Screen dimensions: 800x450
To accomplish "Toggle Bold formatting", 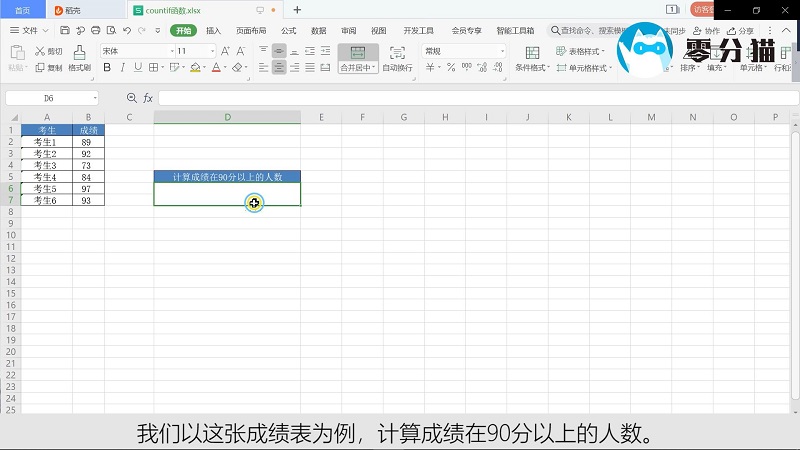I will 107,68.
